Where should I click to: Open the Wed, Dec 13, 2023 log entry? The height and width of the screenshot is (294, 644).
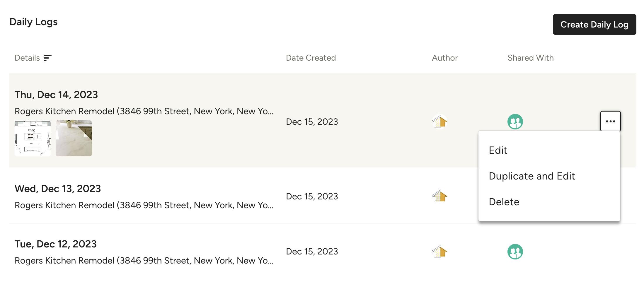(58, 189)
